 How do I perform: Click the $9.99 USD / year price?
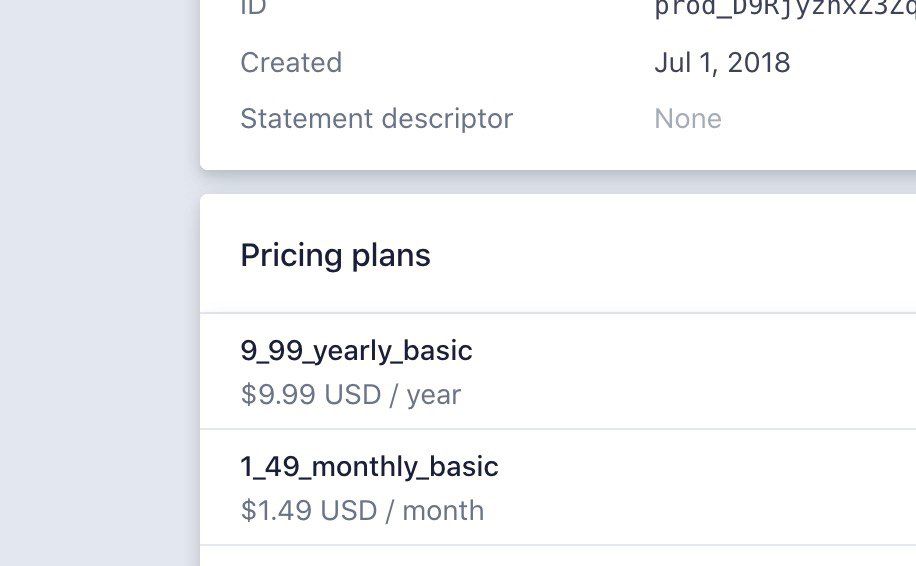tap(350, 394)
